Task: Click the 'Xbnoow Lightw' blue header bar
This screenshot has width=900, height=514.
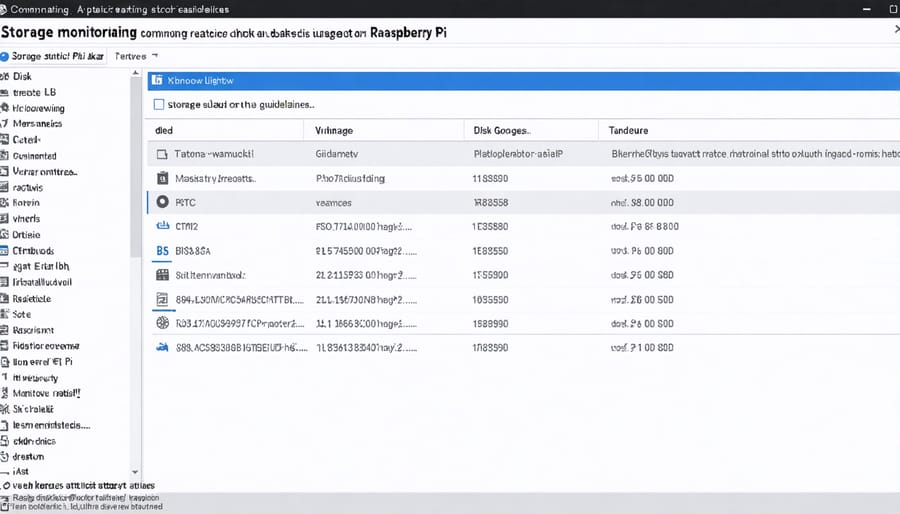Action: [x=523, y=80]
